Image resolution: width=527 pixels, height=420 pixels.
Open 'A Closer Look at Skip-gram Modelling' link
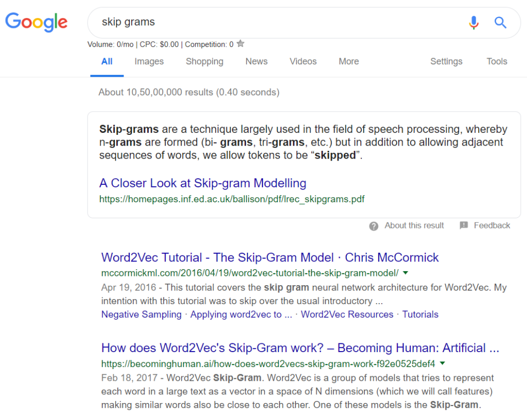203,183
